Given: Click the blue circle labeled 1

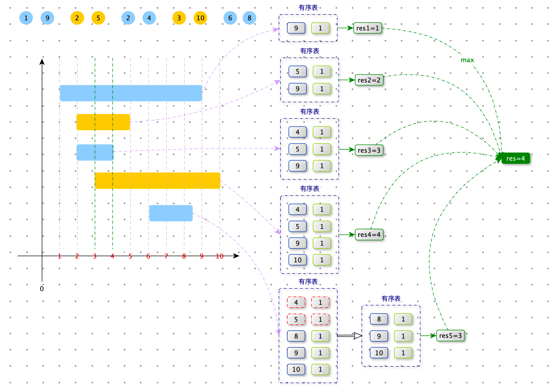Looking at the screenshot, I should pos(26,18).
